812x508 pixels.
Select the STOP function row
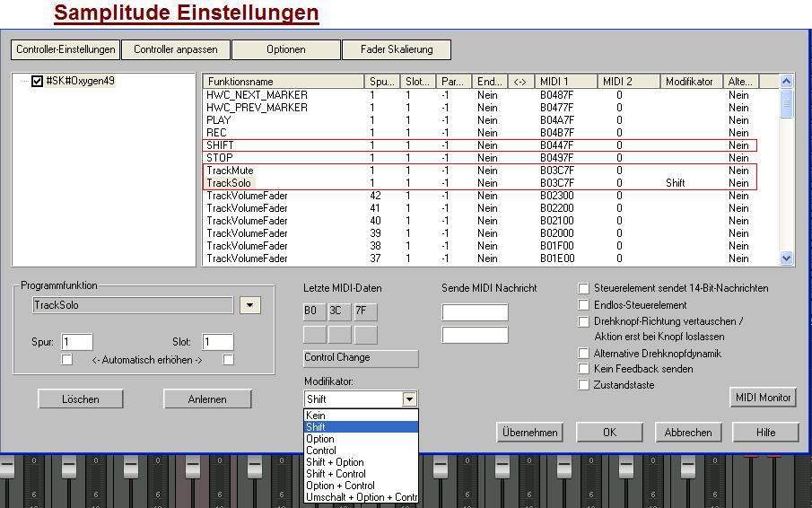click(490, 158)
